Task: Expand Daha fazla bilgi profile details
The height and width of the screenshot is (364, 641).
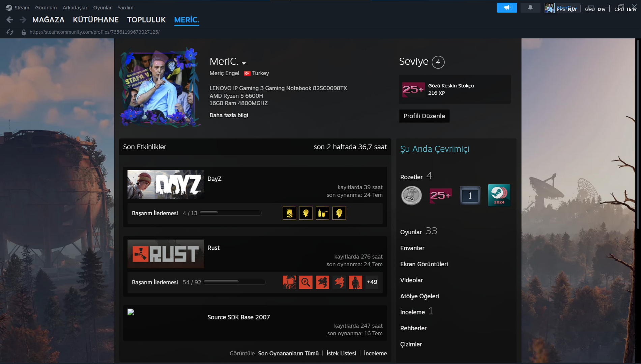Action: 229,115
